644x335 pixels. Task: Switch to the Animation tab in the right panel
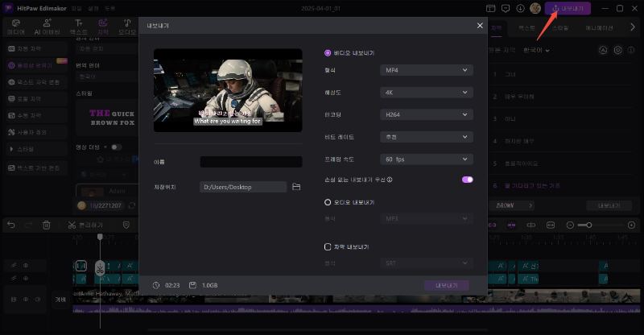coord(599,28)
